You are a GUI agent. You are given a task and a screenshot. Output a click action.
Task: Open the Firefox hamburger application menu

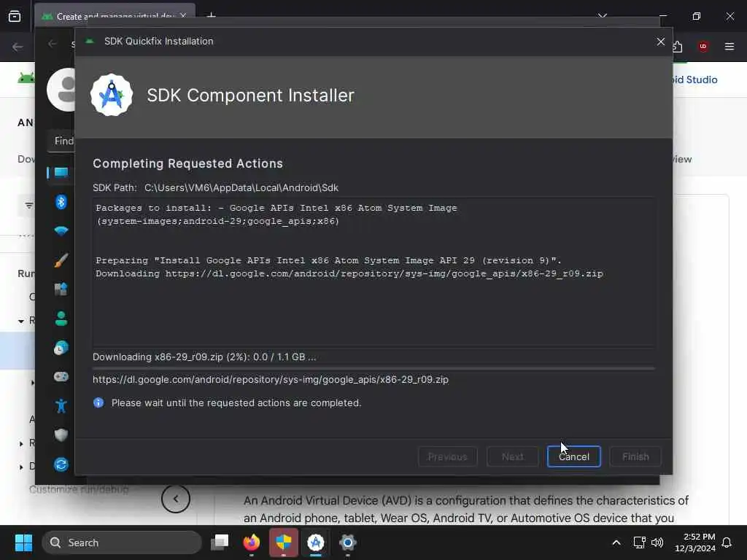(x=729, y=47)
